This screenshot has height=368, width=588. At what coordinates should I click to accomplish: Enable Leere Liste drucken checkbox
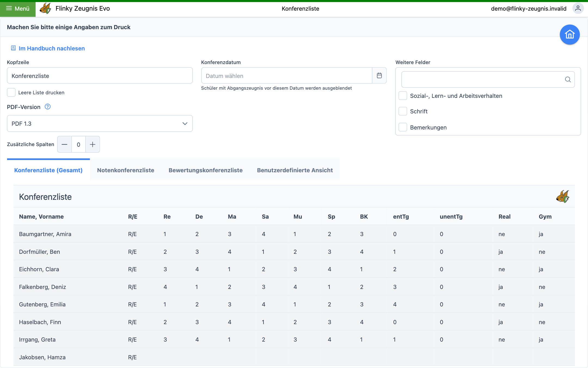[11, 92]
